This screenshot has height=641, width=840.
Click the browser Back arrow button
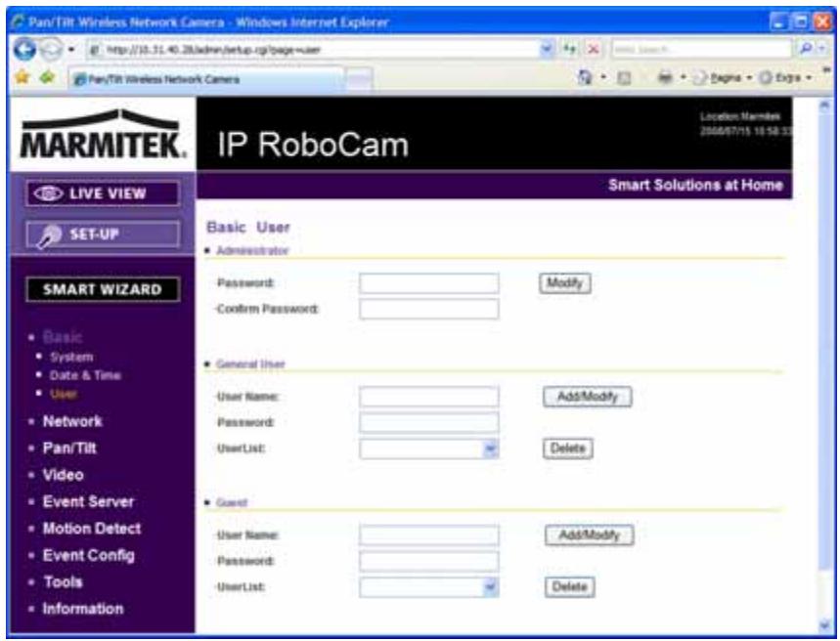(24, 50)
